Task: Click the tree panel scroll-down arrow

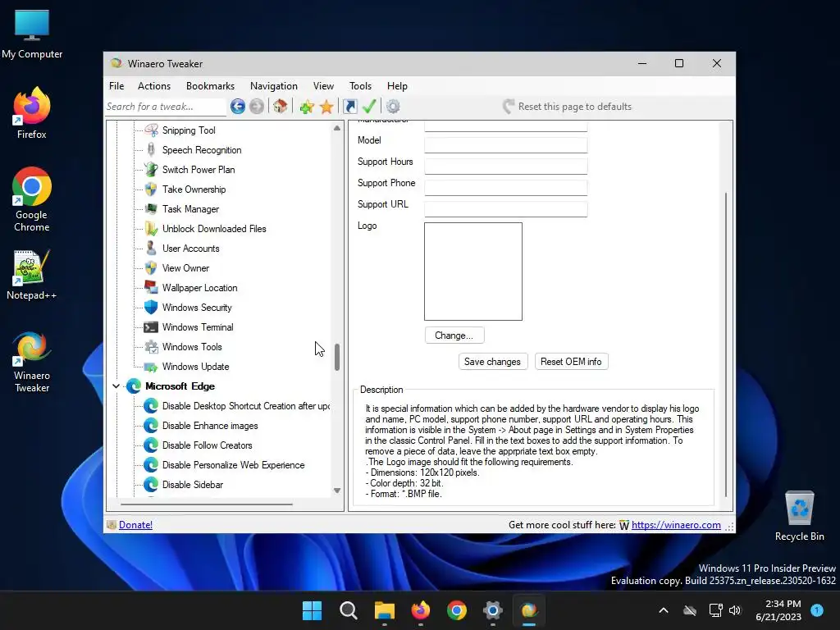Action: (x=337, y=491)
